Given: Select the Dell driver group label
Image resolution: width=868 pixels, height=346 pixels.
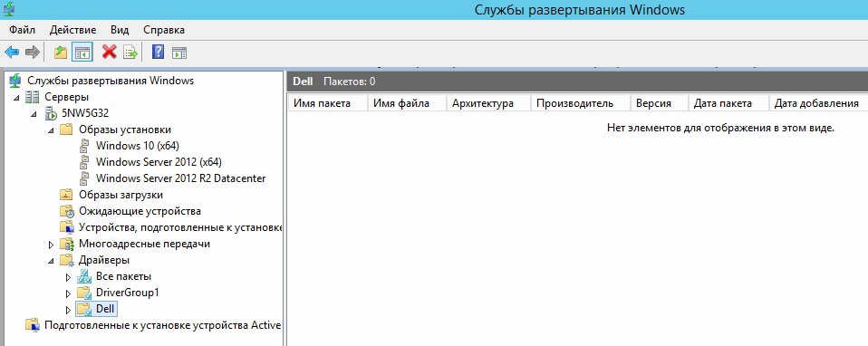Looking at the screenshot, I should coord(105,309).
